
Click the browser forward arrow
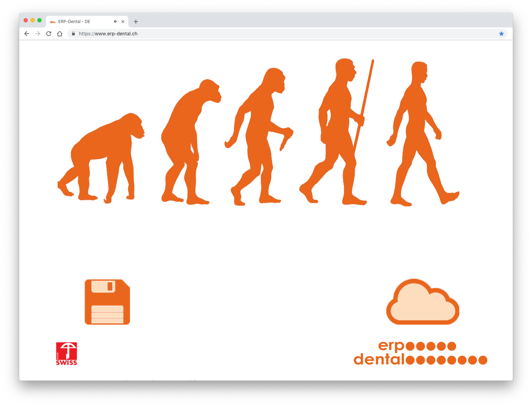pos(38,34)
